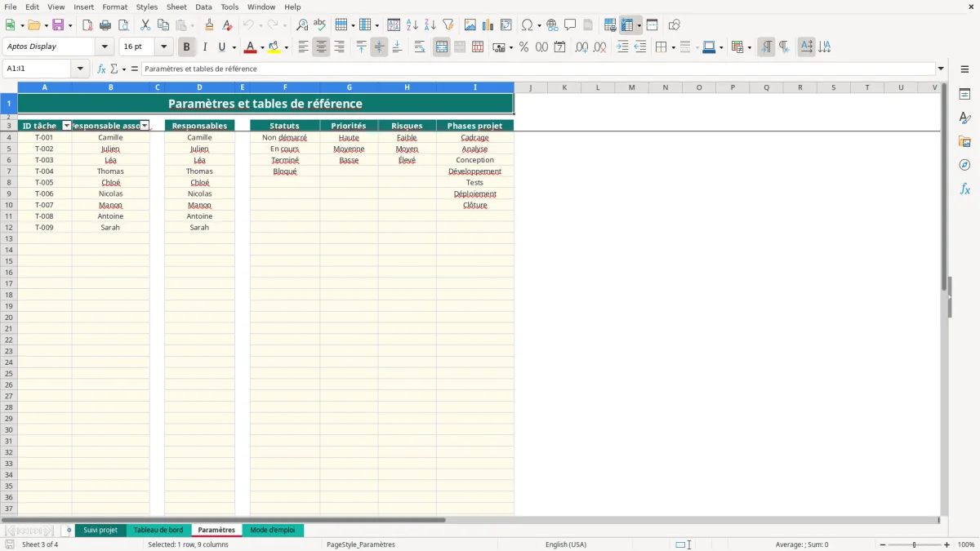Insert a pivot table icon

point(506,25)
